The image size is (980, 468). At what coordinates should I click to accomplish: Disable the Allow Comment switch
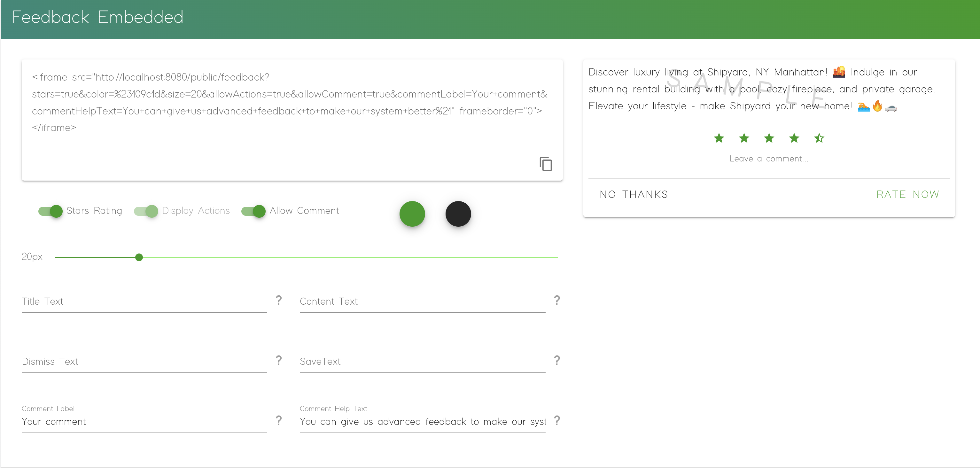coord(253,211)
